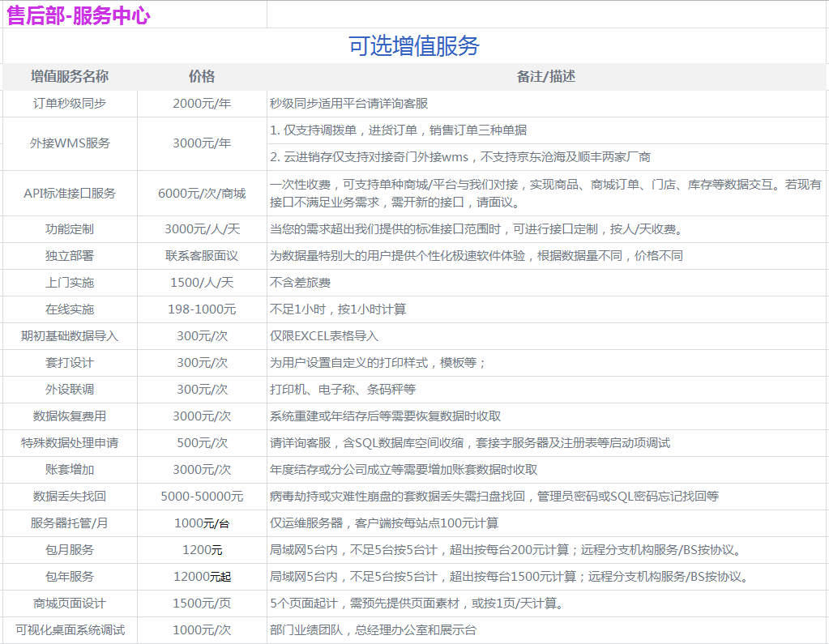Click the 备注/描述 column header

click(546, 77)
